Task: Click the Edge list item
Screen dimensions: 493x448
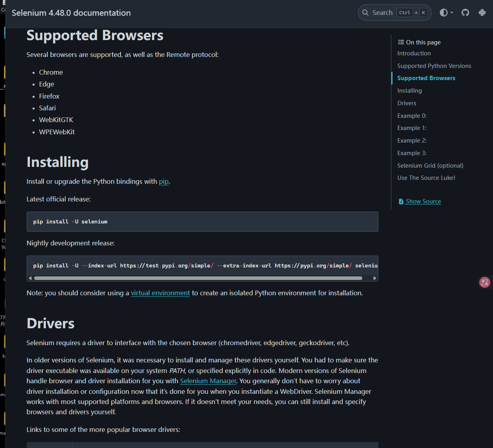Action: [47, 84]
